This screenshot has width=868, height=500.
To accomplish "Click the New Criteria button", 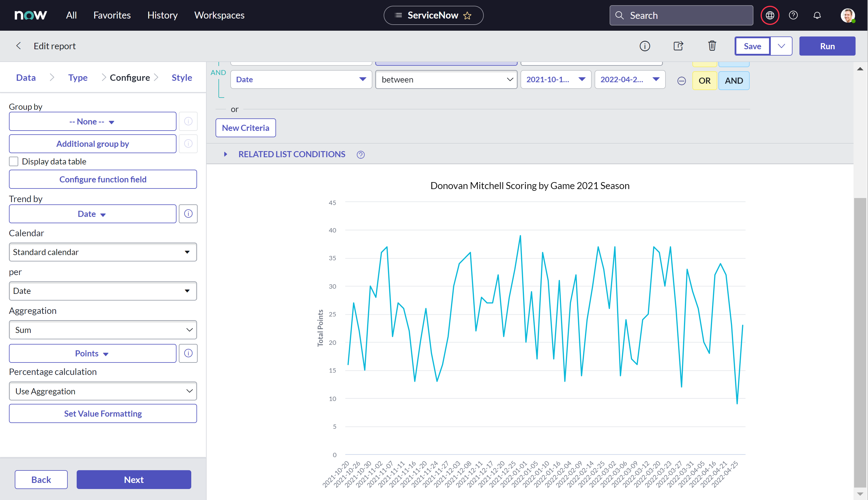I will (246, 128).
